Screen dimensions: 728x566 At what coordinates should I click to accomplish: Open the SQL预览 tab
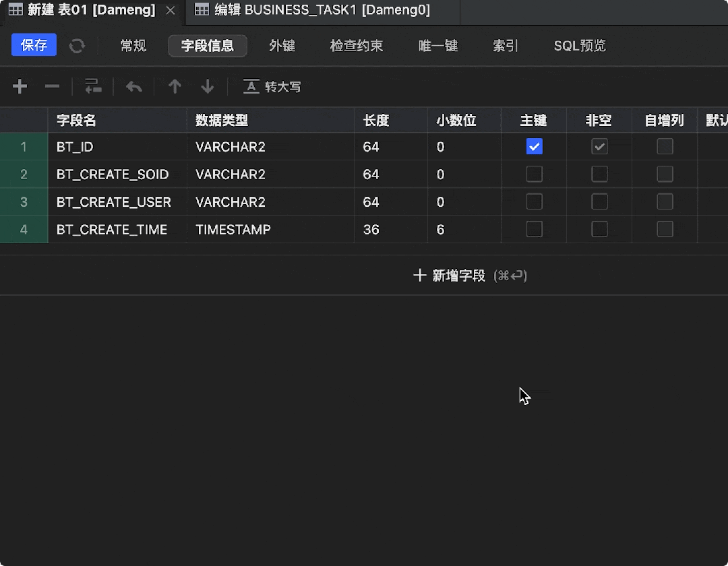578,46
